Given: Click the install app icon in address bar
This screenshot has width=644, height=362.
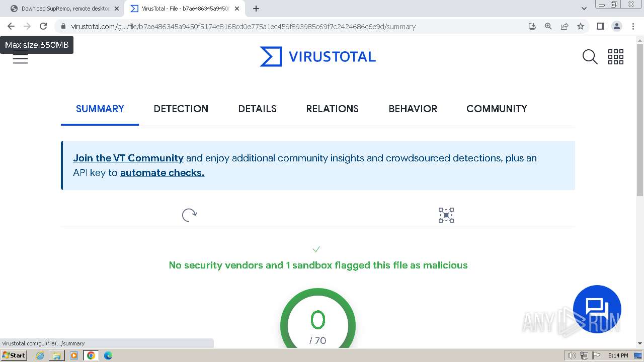Looking at the screenshot, I should click(532, 26).
